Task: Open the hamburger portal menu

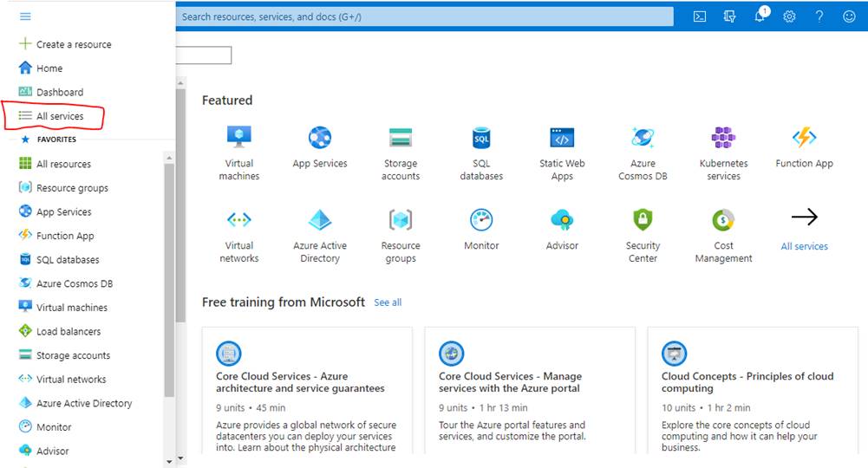Action: pos(25,16)
